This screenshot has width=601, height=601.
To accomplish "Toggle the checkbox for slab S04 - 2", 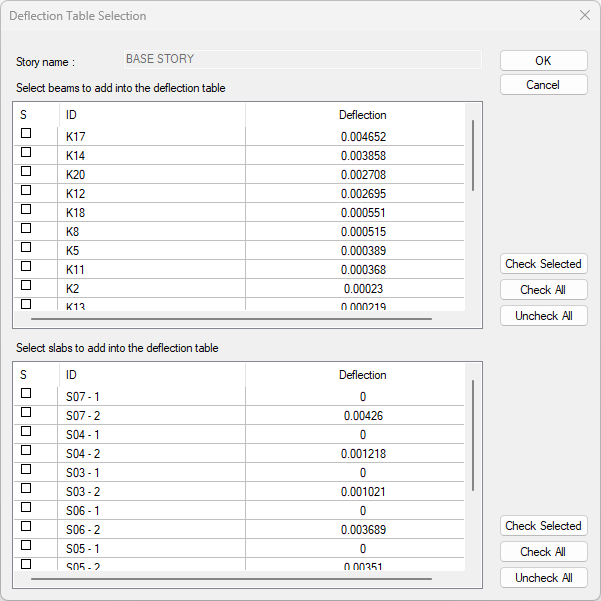I will (x=26, y=450).
